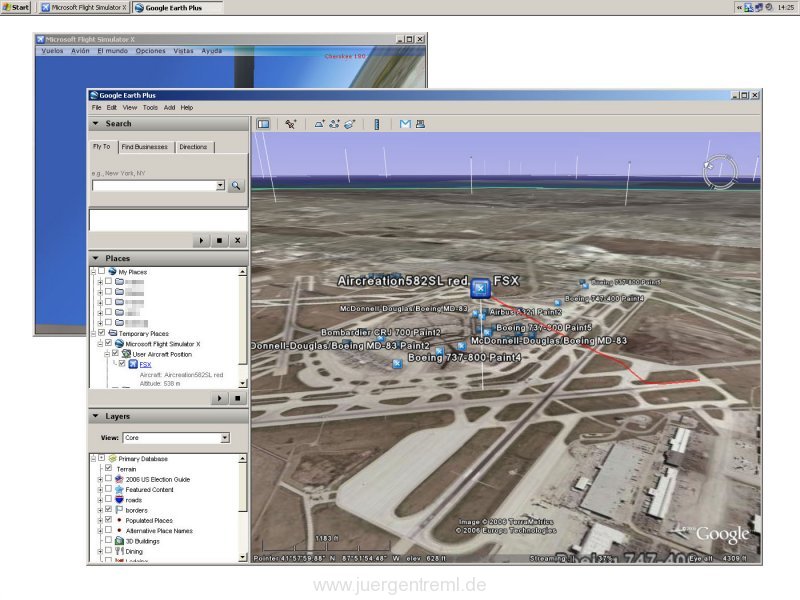The width and height of the screenshot is (800, 600).
Task: Click the roads shield layer icon
Action: pyautogui.click(x=119, y=500)
